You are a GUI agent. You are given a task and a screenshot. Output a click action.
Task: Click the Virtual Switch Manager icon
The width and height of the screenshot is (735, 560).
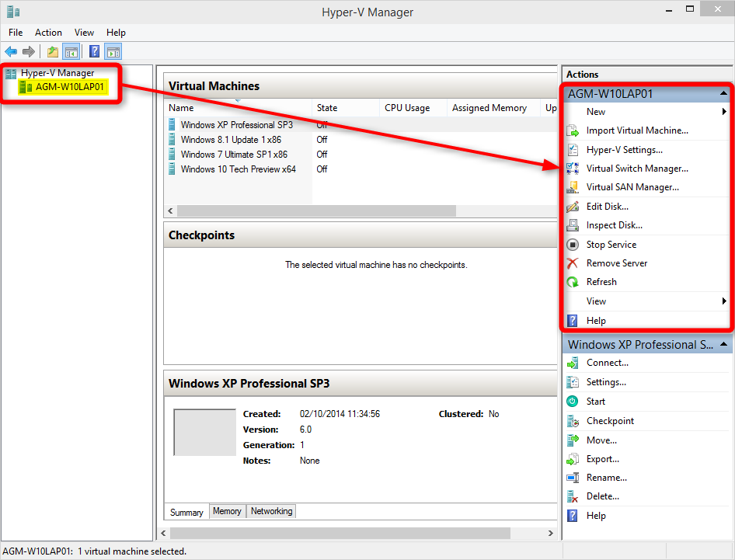(573, 169)
